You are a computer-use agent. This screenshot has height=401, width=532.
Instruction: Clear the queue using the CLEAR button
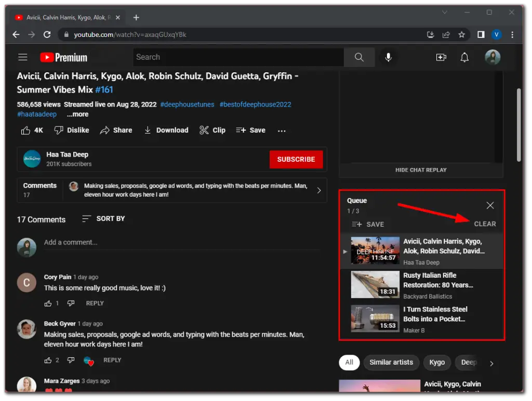point(485,224)
